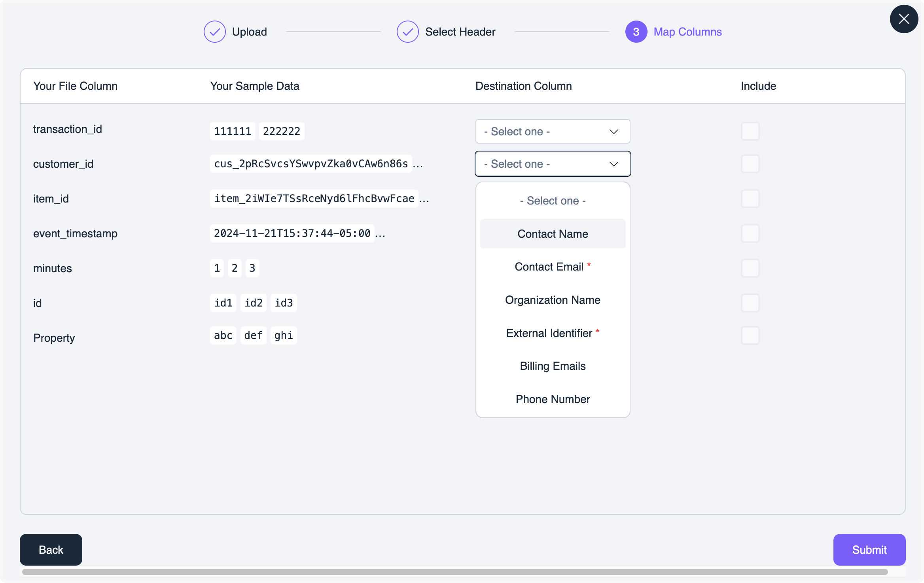Submit the column mapping
This screenshot has width=924, height=583.
[x=869, y=550]
